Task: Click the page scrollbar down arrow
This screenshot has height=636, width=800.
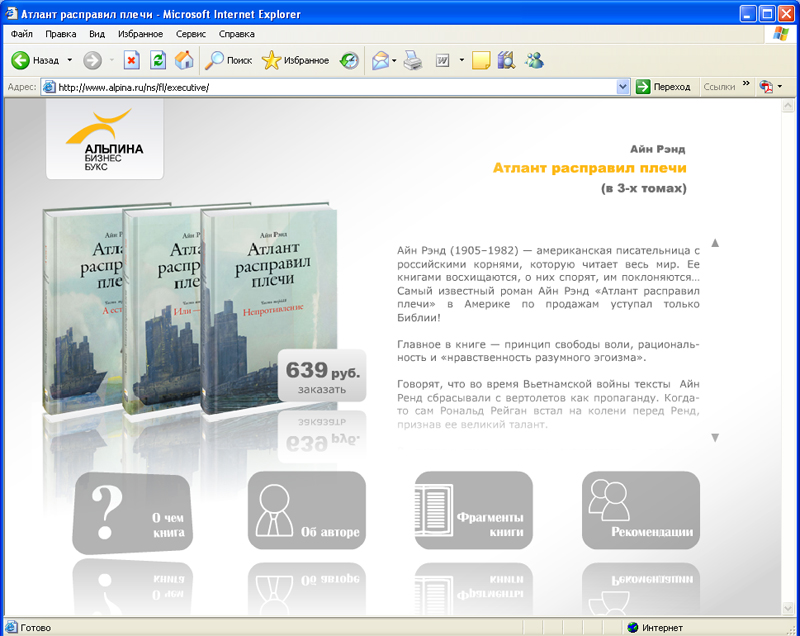Action: click(788, 608)
